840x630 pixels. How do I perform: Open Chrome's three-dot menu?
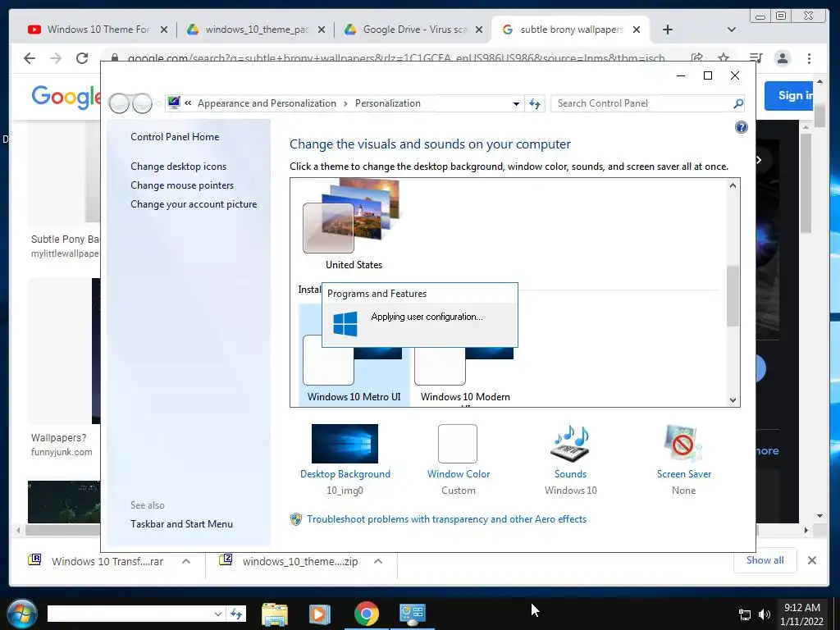(x=809, y=58)
